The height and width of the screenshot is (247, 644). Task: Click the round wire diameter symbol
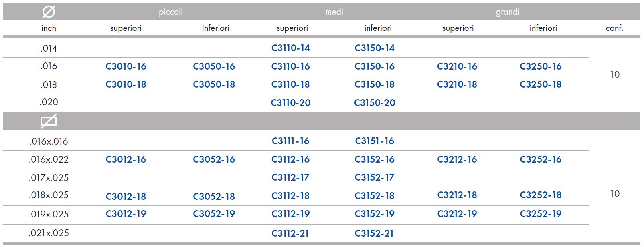pyautogui.click(x=49, y=12)
